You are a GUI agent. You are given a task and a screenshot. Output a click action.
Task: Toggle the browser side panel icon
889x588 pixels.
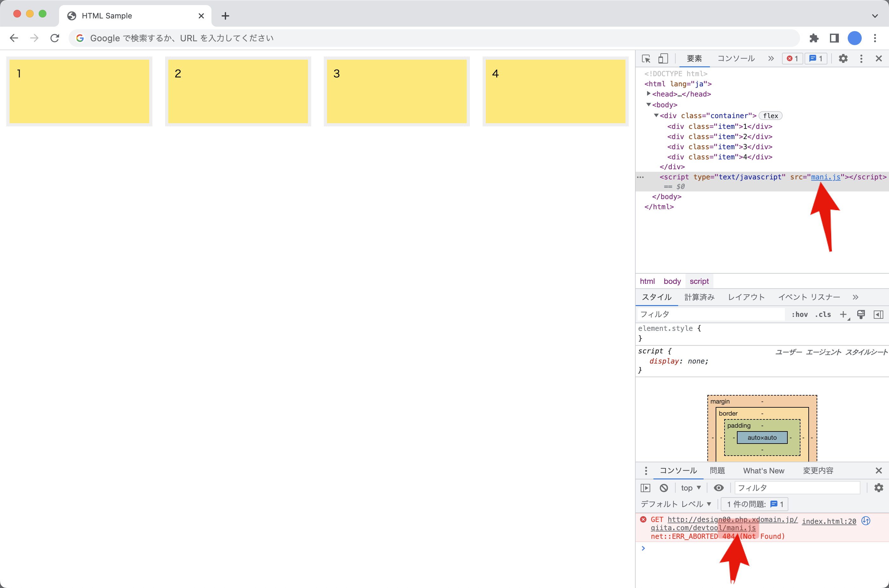pyautogui.click(x=834, y=38)
